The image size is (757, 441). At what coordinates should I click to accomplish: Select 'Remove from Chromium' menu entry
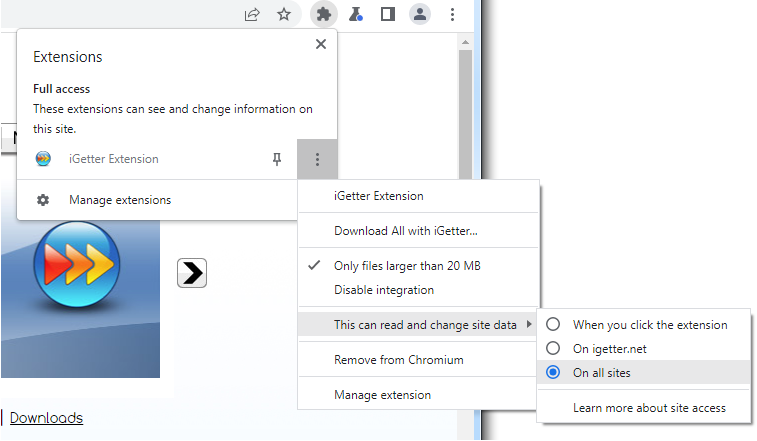[x=398, y=359]
